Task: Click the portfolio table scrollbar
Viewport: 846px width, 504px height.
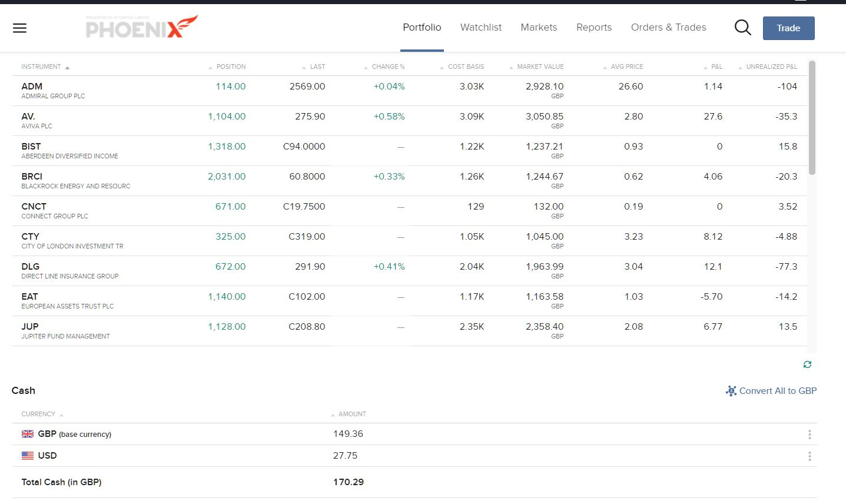Action: (x=812, y=118)
